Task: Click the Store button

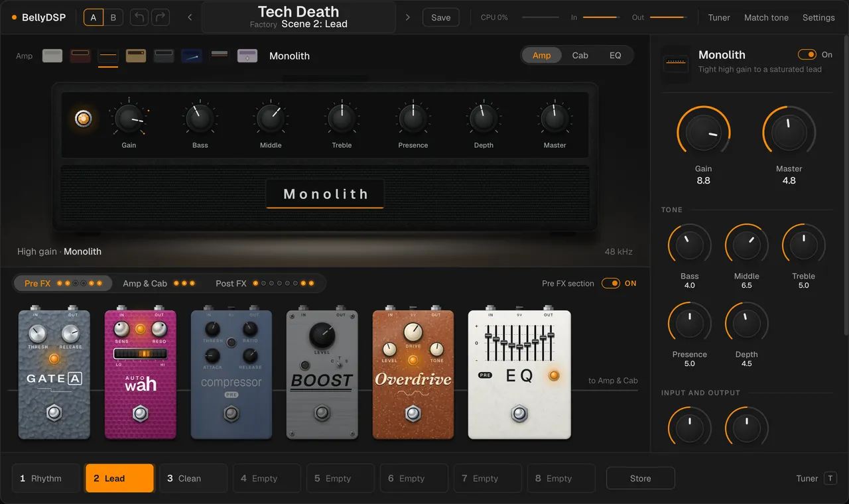Action: tap(640, 478)
